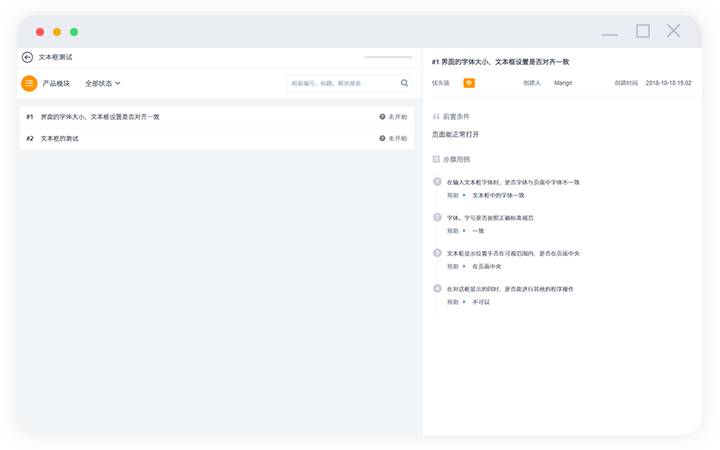Click the creator name Marign
This screenshot has height=450, width=720.
[563, 83]
